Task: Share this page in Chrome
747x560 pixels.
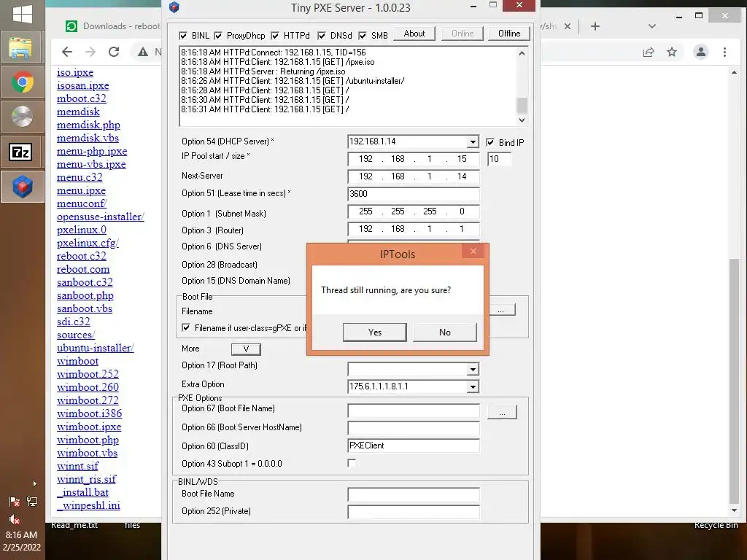Action: click(649, 52)
